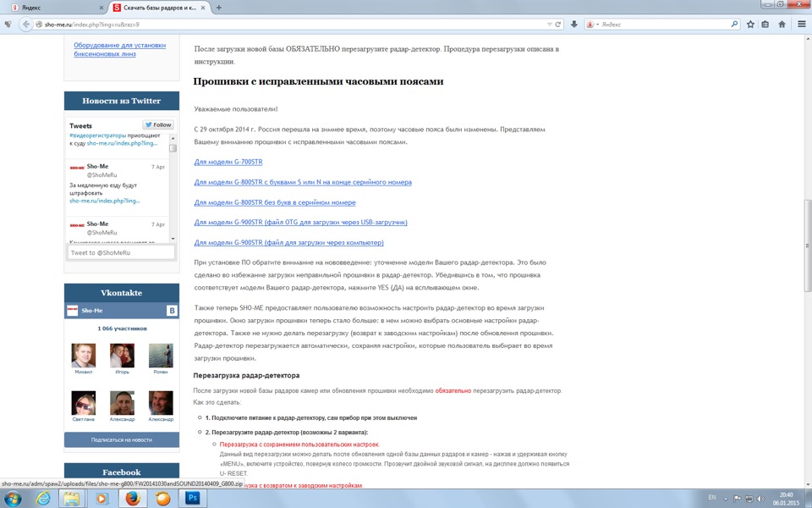Click the Twitter Follow button
The width and height of the screenshot is (812, 508).
click(x=158, y=125)
